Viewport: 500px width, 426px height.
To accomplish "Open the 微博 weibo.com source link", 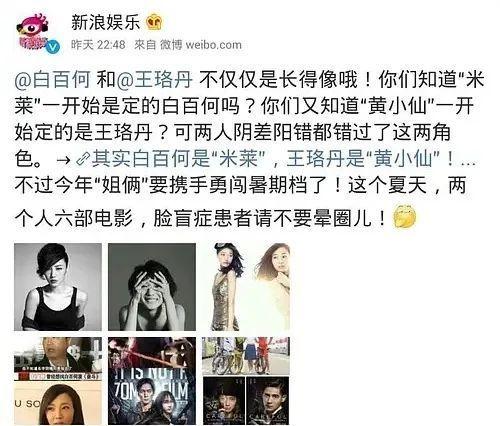I will (x=201, y=45).
